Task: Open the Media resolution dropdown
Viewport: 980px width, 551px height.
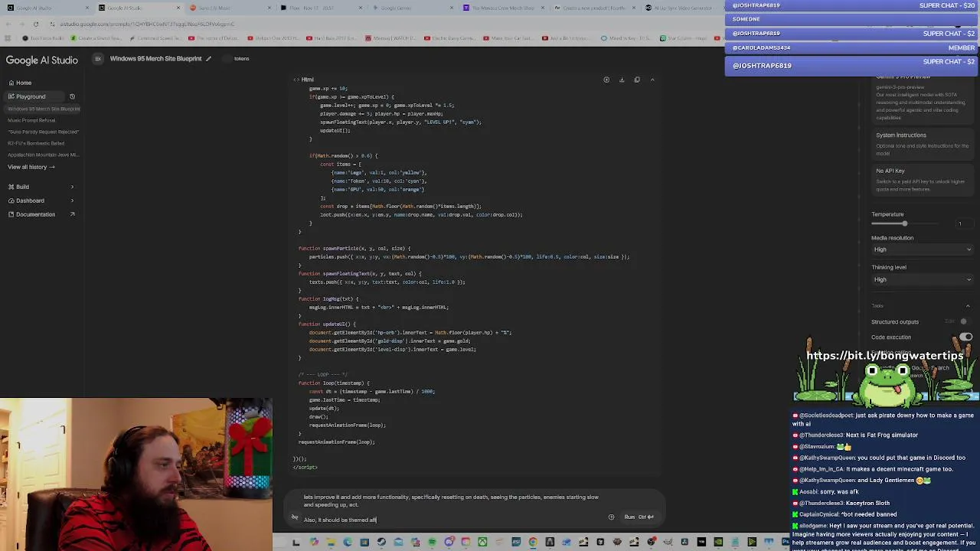Action: [x=922, y=249]
